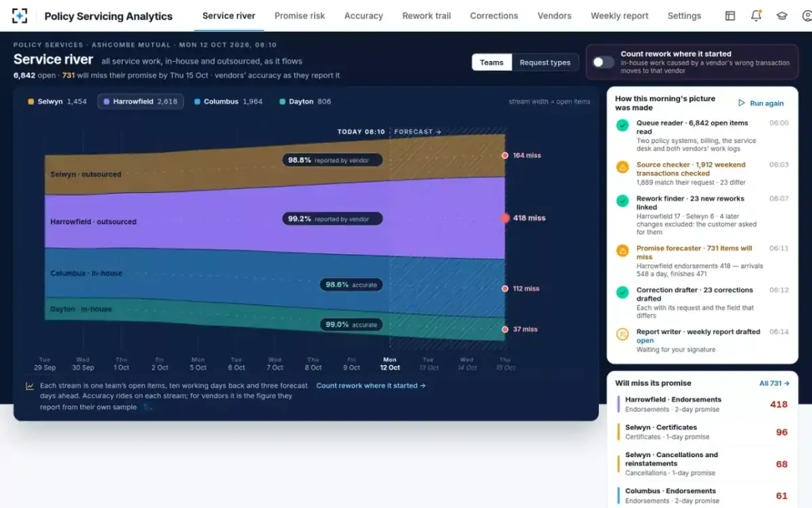
Task: Click the red dot next to 164 miss
Action: pyautogui.click(x=505, y=155)
